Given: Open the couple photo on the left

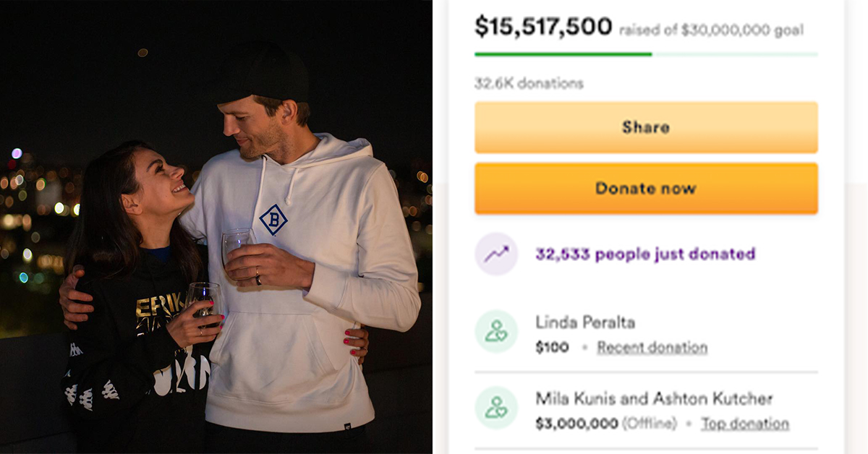Looking at the screenshot, I should pyautogui.click(x=216, y=227).
